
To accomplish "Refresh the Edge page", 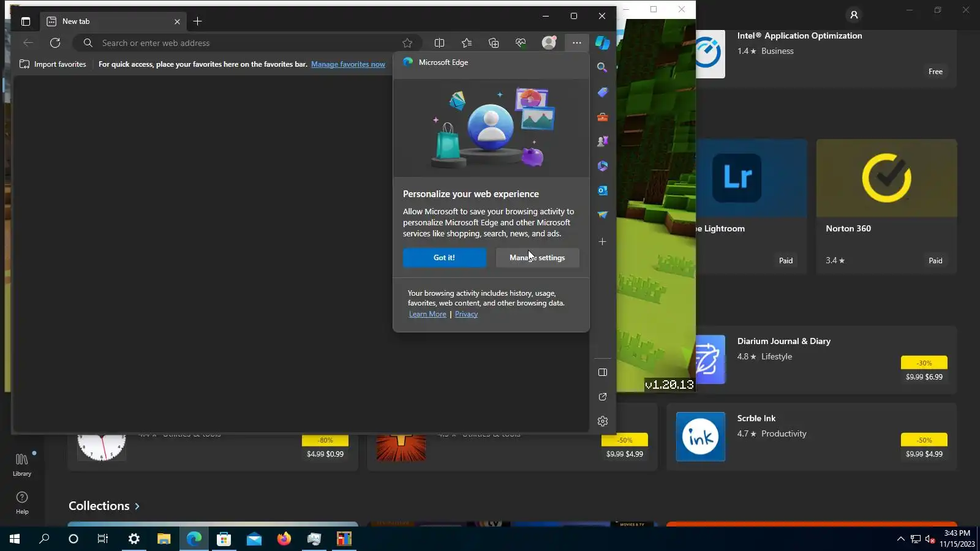I will pos(55,43).
